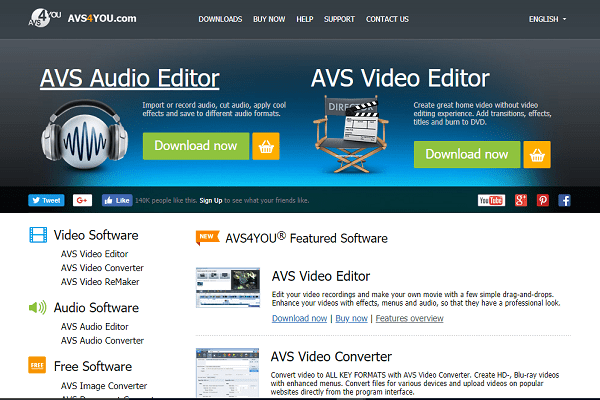Click the Buy now text link

[x=351, y=318]
